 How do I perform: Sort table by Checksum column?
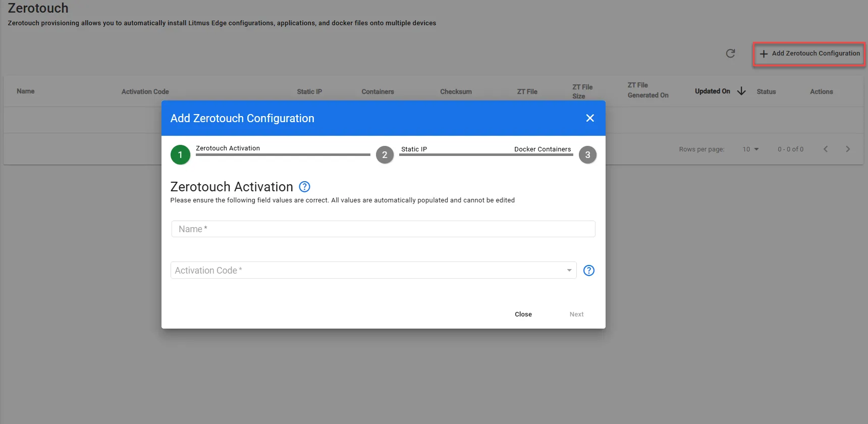pyautogui.click(x=456, y=92)
